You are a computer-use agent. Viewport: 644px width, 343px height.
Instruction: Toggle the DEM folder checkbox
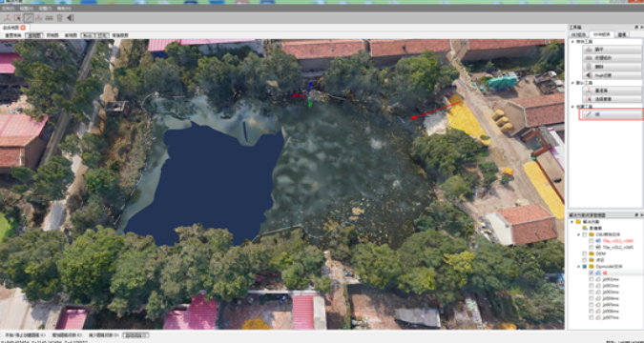[x=585, y=254]
